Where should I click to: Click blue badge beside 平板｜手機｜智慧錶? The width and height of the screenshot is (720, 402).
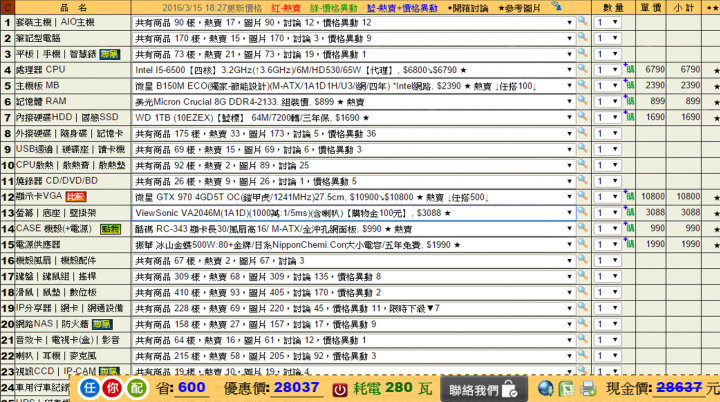[x=110, y=55]
